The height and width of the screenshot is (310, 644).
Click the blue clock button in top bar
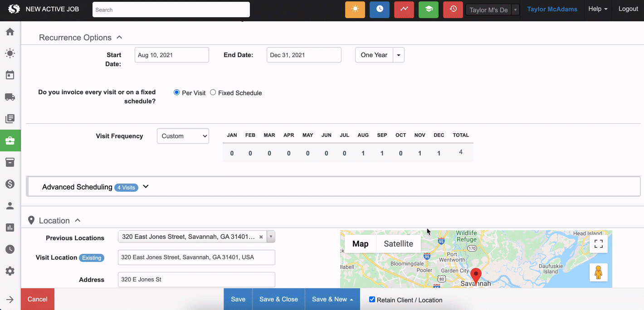pos(379,10)
